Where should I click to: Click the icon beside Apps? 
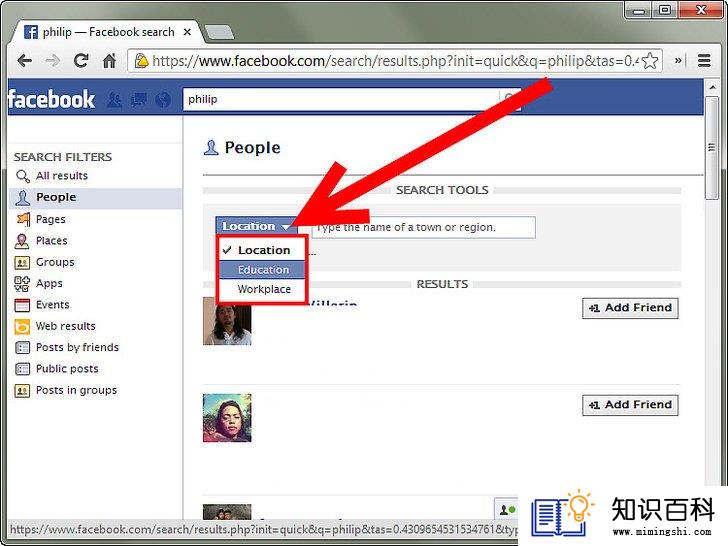coord(22,284)
